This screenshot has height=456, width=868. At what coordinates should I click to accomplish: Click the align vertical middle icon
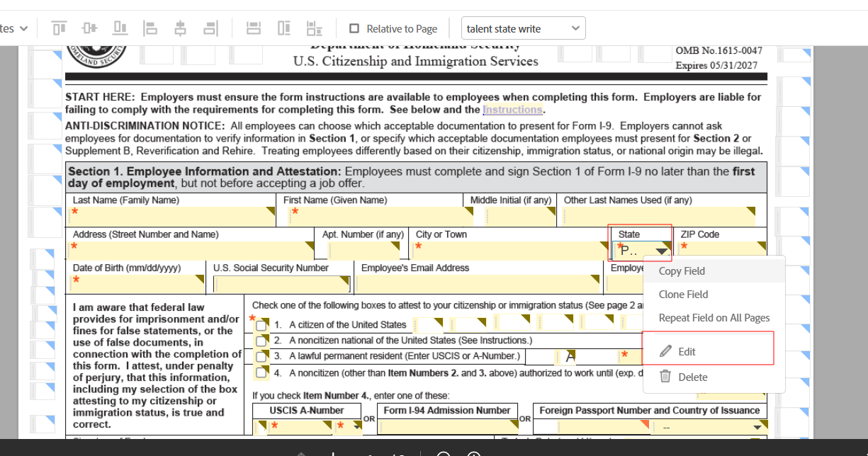[89, 28]
